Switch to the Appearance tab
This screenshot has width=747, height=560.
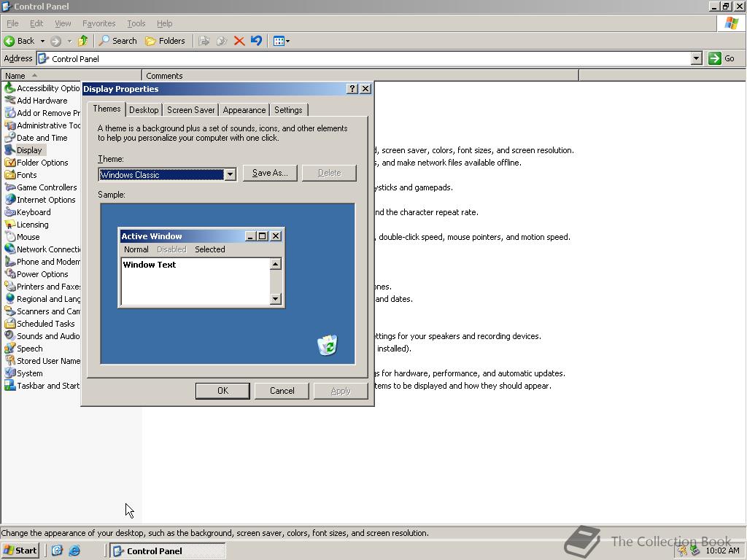point(244,110)
